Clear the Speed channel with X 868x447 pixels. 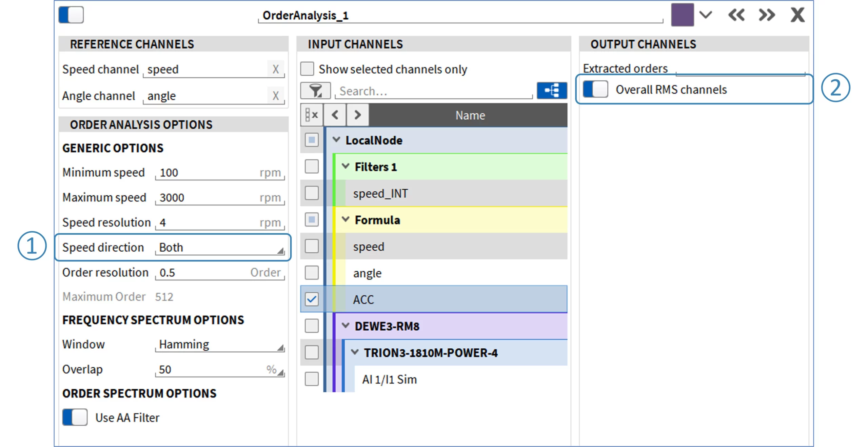275,69
